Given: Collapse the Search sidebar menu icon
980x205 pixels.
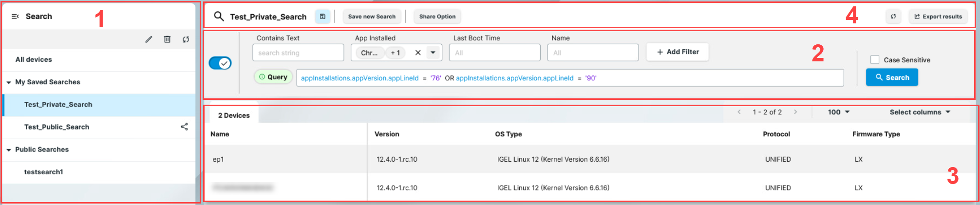Looking at the screenshot, I should point(15,17).
